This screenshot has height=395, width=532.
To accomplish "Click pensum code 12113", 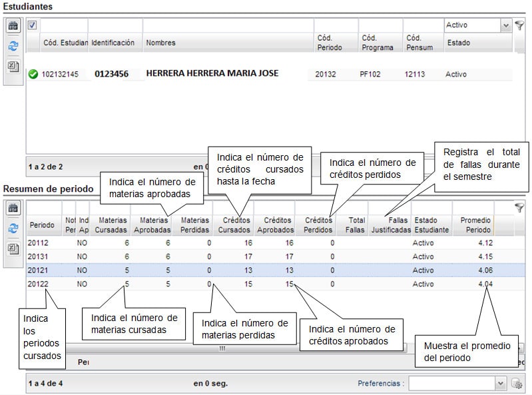I will [x=415, y=75].
